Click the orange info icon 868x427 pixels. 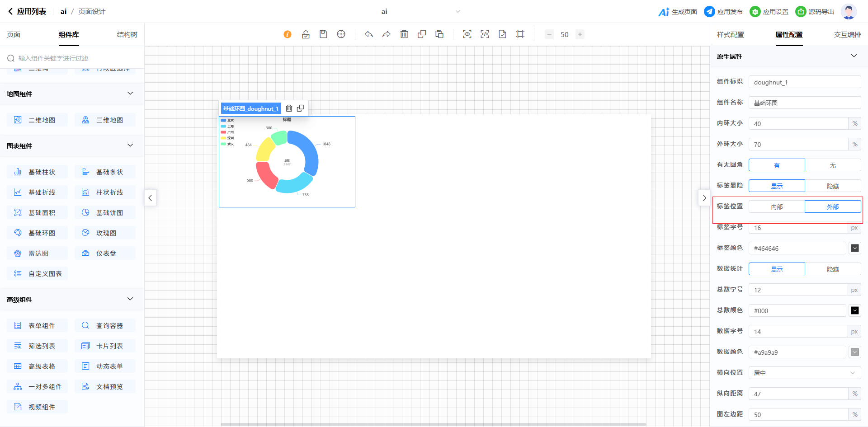click(288, 34)
